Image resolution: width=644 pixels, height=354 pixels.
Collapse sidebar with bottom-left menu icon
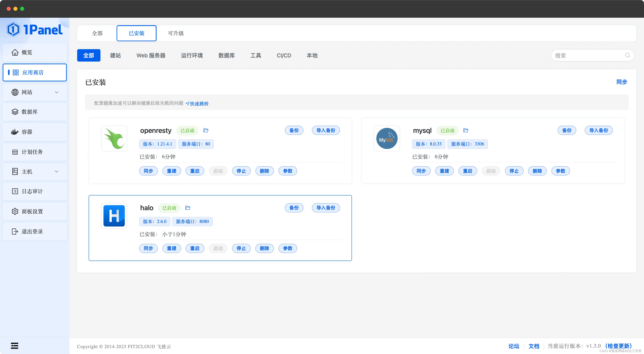coord(14,346)
